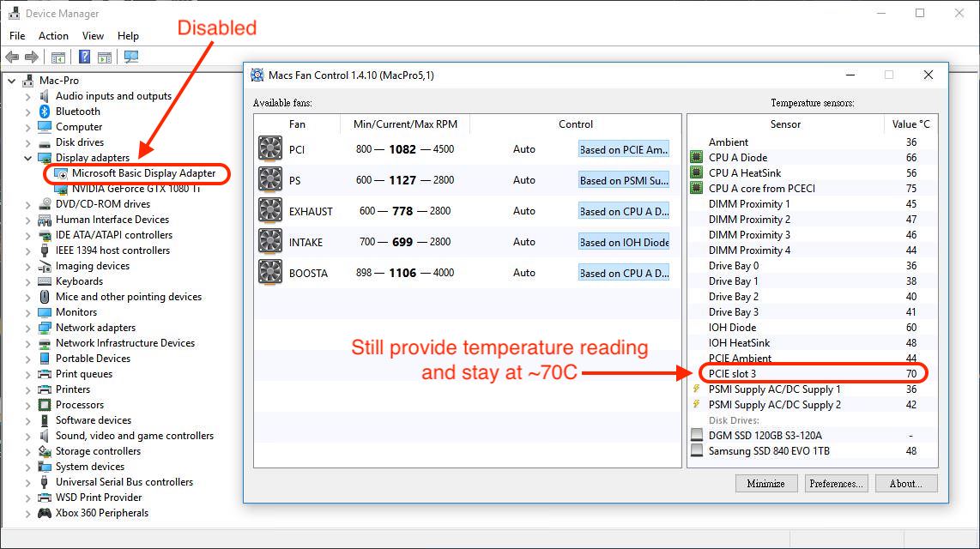Collapse the Mac-Pro root node

(x=11, y=81)
